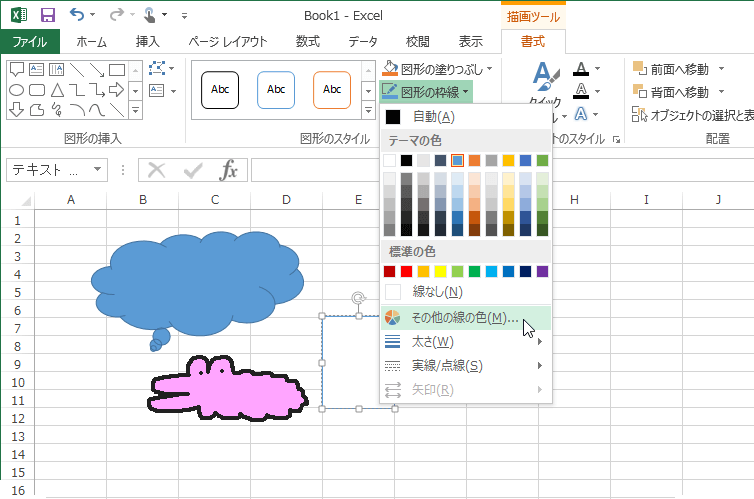Click 背面へ移動 send backward
This screenshot has height=499, width=754.
[671, 92]
